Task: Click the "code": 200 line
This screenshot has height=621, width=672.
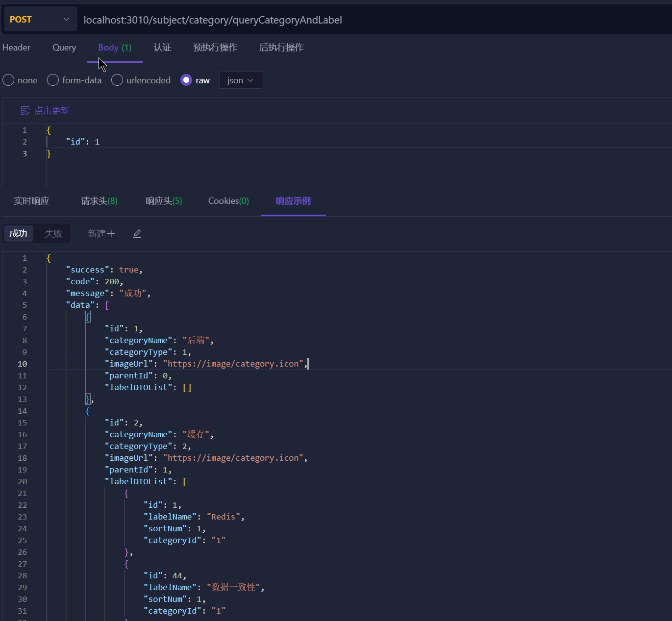Action: click(x=95, y=281)
